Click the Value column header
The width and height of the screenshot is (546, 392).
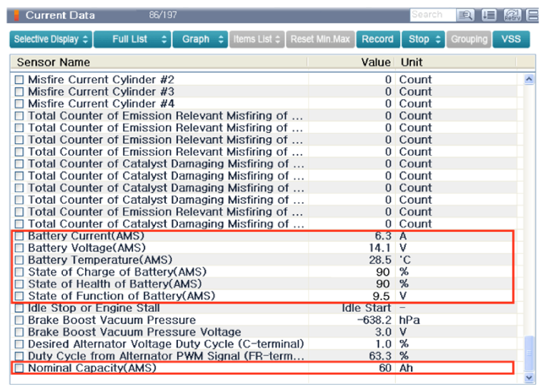(375, 62)
